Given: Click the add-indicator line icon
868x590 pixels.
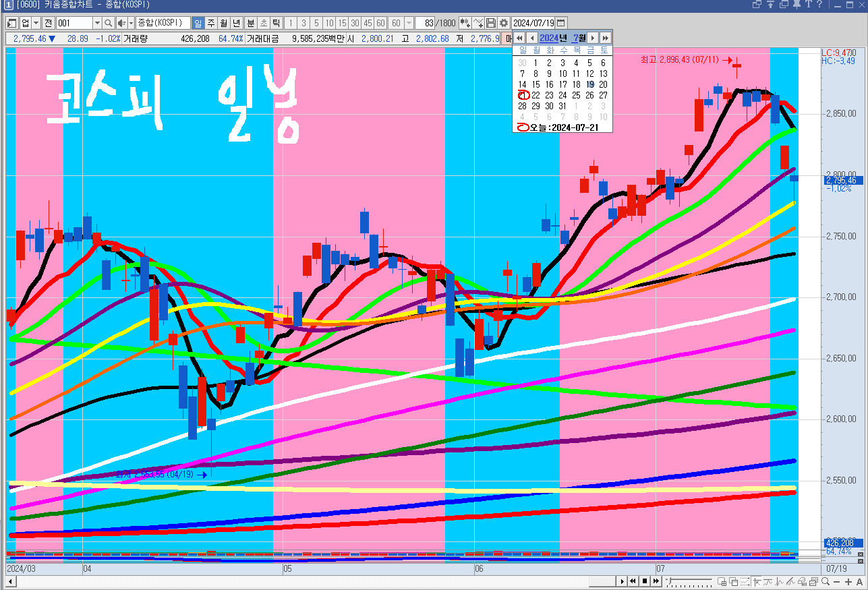Looking at the screenshot, I should [478, 23].
